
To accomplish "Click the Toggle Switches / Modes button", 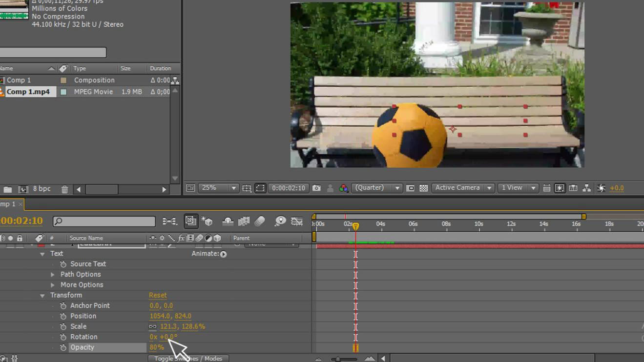I will point(188,359).
